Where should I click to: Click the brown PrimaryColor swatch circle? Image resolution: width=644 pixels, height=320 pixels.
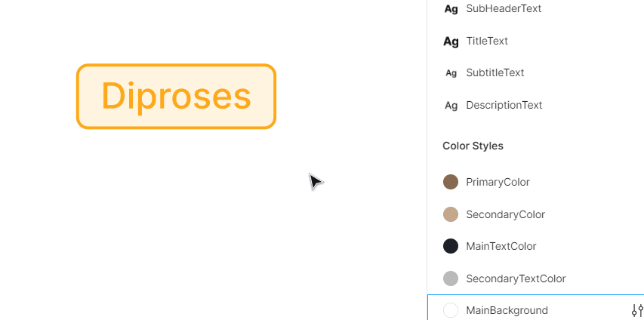pyautogui.click(x=451, y=182)
